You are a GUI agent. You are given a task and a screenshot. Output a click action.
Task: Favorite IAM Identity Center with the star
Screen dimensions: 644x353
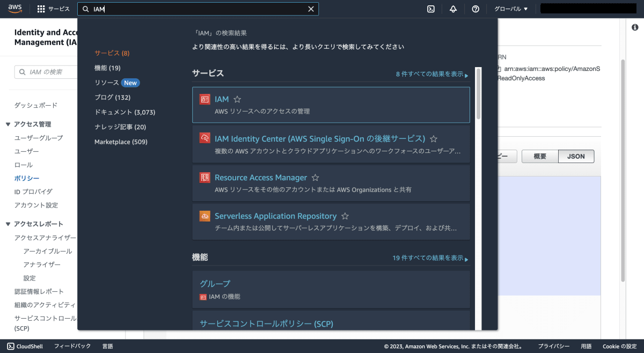[x=434, y=138]
